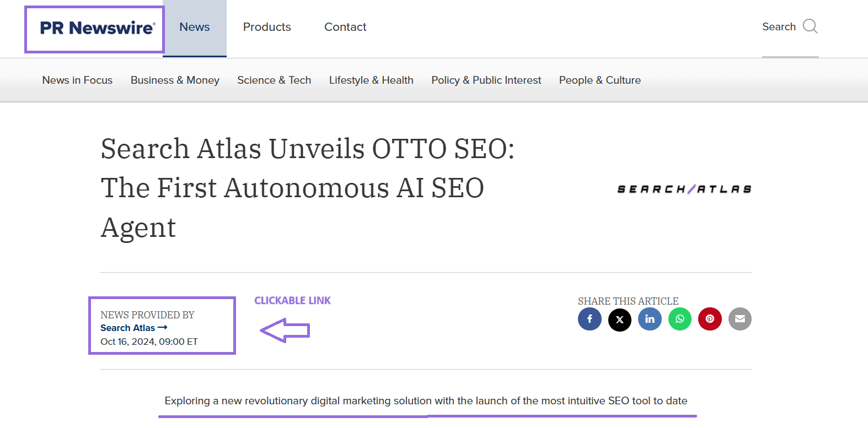
Task: Click the search magnifying glass icon
Action: click(810, 26)
